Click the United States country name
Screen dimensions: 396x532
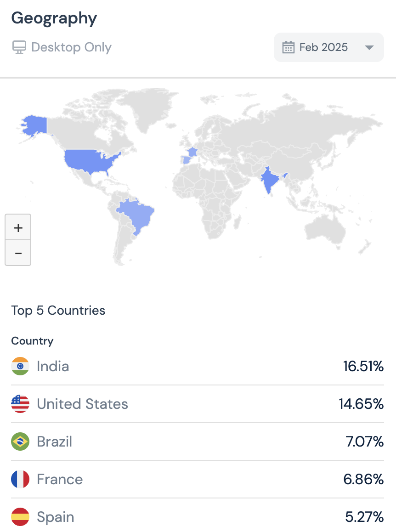pyautogui.click(x=82, y=404)
